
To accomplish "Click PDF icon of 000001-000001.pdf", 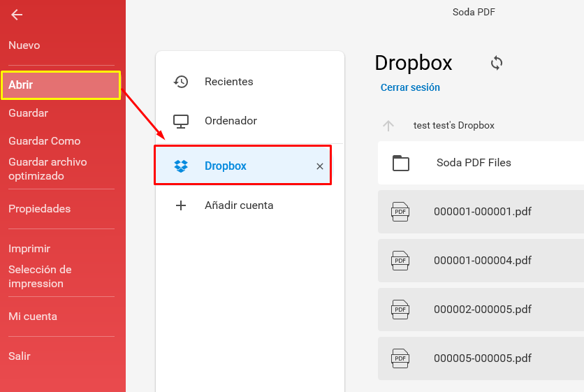I will pyautogui.click(x=400, y=212).
